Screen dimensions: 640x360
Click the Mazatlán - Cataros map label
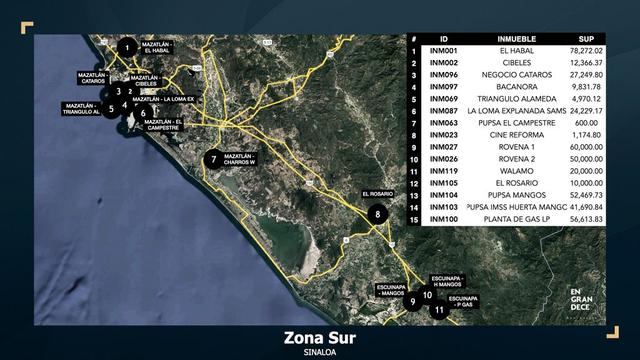[93, 78]
